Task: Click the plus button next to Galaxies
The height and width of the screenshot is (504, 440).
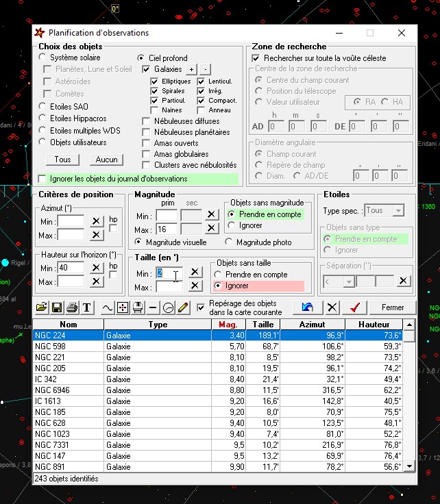Action: 191,69
